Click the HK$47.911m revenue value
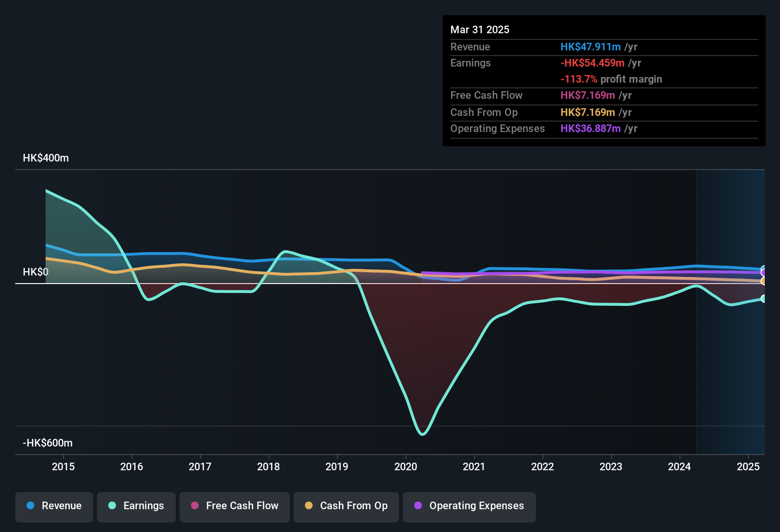The width and height of the screenshot is (780, 532). 590,47
